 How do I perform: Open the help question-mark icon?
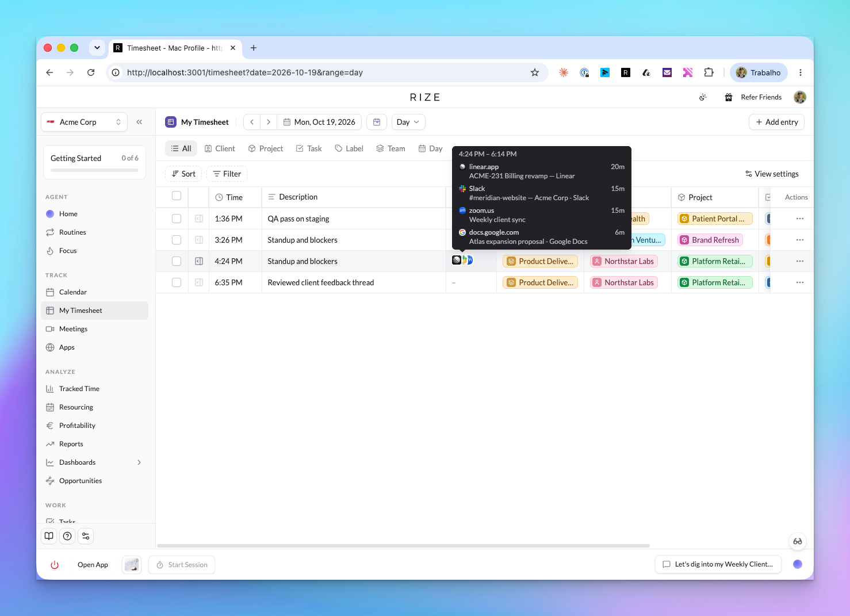(67, 536)
